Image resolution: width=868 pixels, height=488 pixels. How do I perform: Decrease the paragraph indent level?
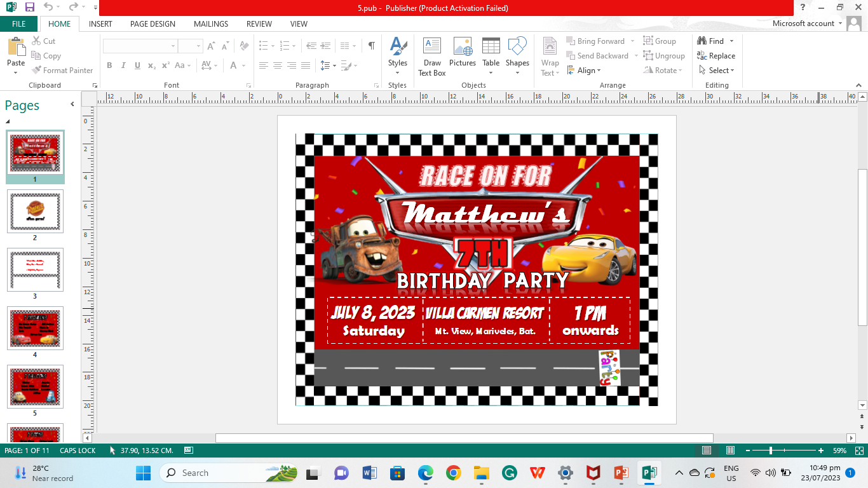tap(311, 46)
